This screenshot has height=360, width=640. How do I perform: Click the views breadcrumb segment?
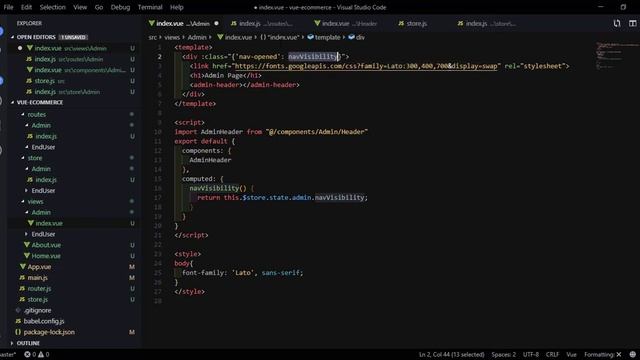coord(172,37)
